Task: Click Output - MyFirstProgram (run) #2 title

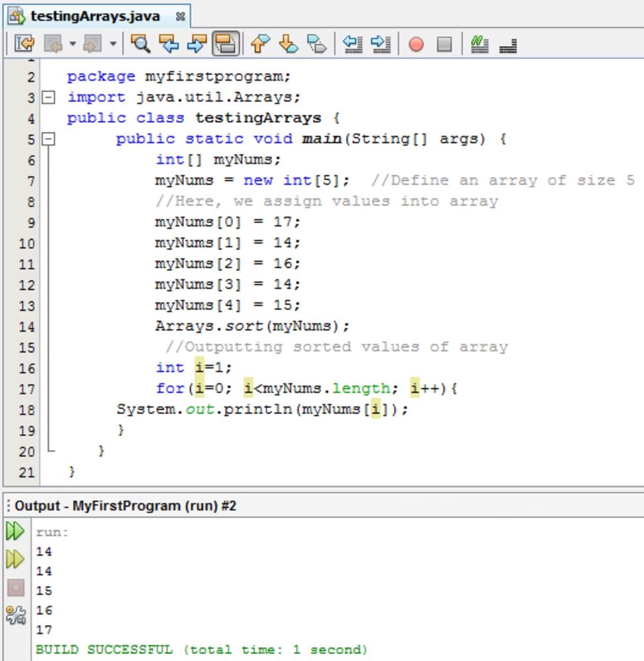Action: tap(126, 506)
